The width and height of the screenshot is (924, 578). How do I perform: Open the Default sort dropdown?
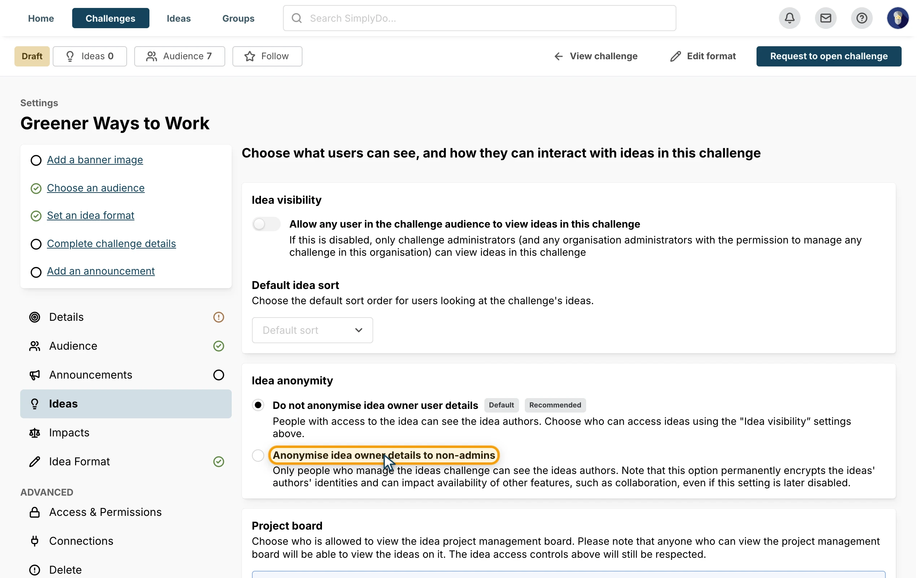[312, 330]
